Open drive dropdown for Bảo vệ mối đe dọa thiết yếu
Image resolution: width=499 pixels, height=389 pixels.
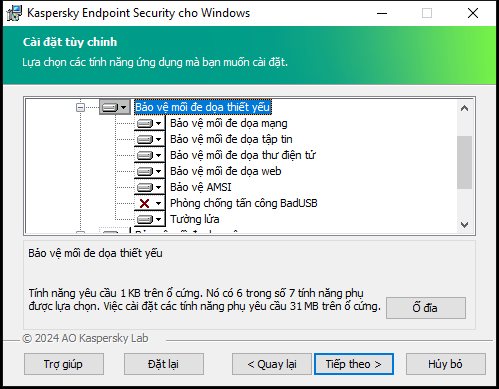(x=115, y=107)
